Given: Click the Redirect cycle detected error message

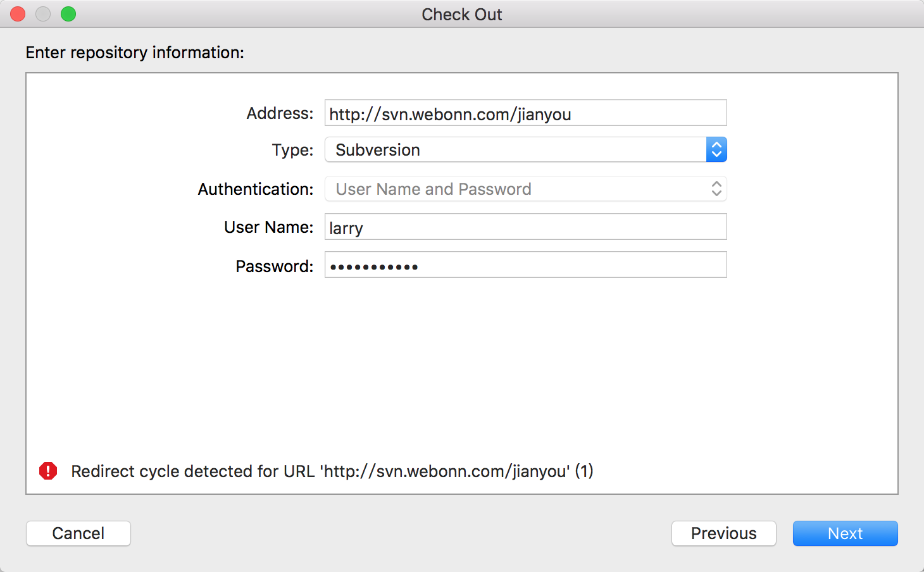Looking at the screenshot, I should pyautogui.click(x=332, y=471).
